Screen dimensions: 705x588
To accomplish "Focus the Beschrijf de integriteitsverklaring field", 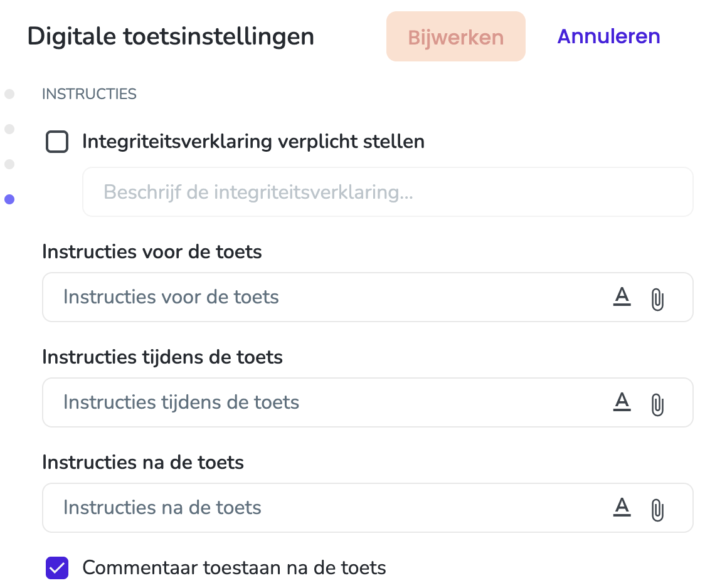I will pyautogui.click(x=388, y=192).
